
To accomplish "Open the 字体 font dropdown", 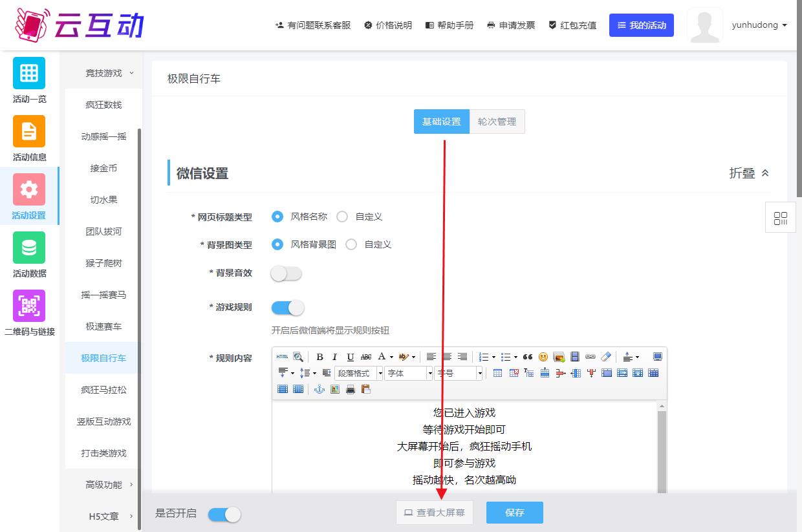I will [x=409, y=373].
